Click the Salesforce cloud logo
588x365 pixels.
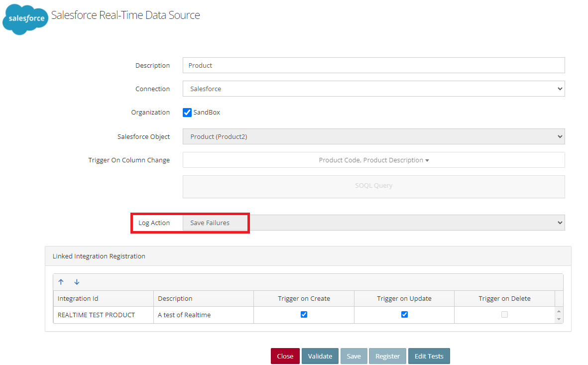25,19
